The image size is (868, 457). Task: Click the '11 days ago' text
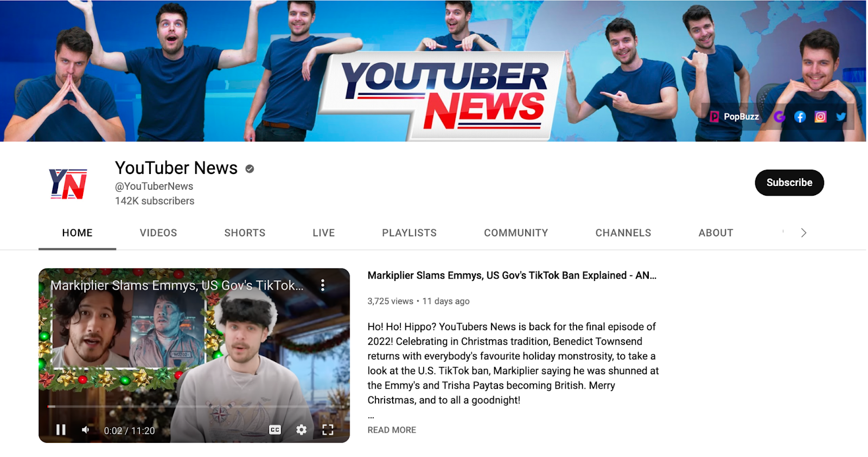coord(446,301)
